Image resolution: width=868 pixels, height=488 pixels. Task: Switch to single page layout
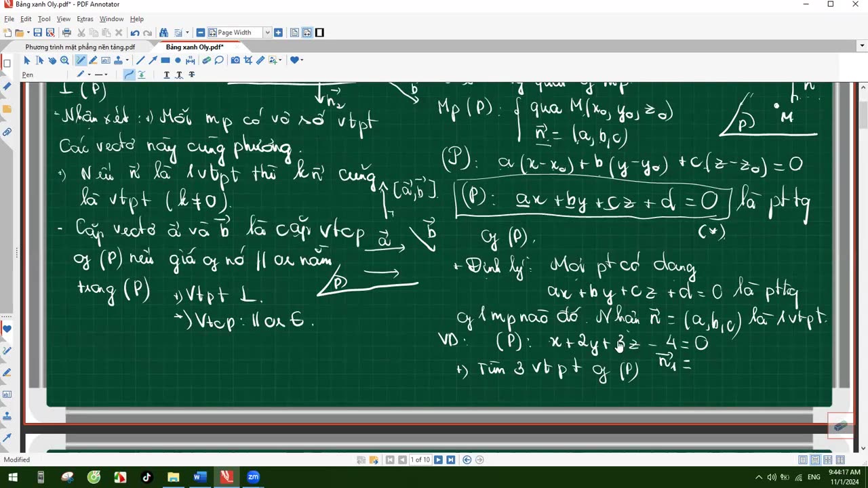803,460
